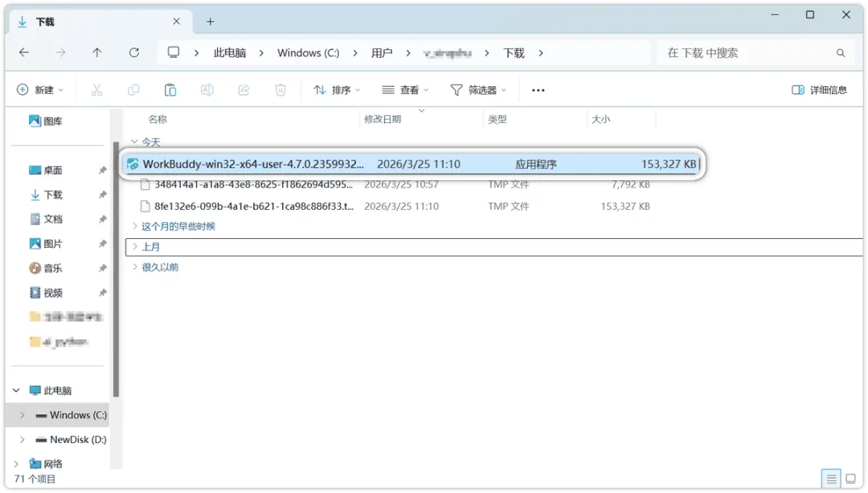This screenshot has height=493, width=868.
Task: Click the Copy icon in toolbar
Action: click(133, 90)
